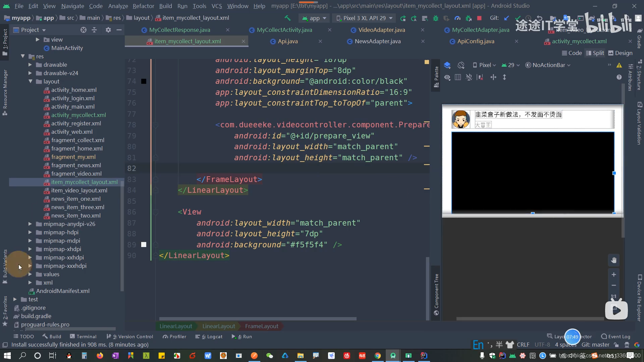Toggle the remove baseline constraint icon

(469, 77)
